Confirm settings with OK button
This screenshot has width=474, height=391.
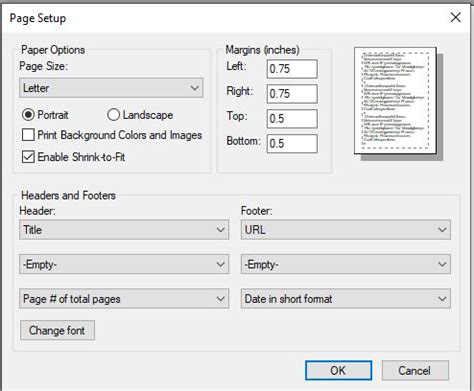338,370
